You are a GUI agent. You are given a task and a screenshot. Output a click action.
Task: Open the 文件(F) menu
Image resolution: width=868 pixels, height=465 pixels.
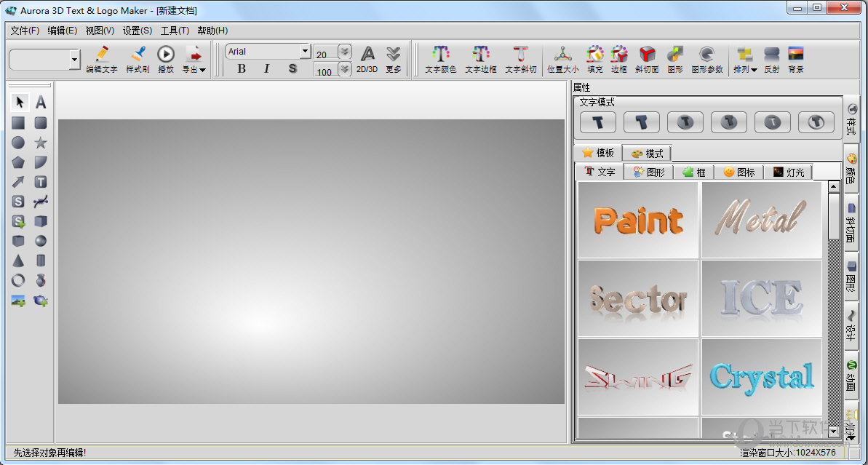click(25, 31)
